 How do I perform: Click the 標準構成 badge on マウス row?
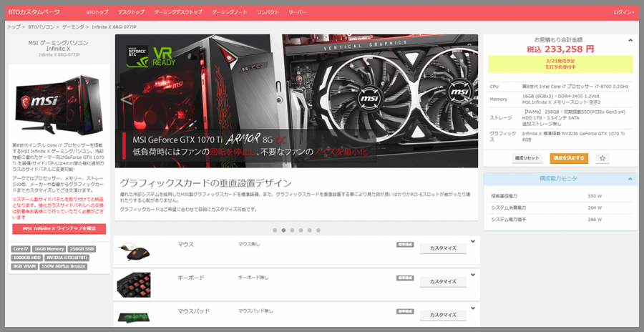[405, 245]
